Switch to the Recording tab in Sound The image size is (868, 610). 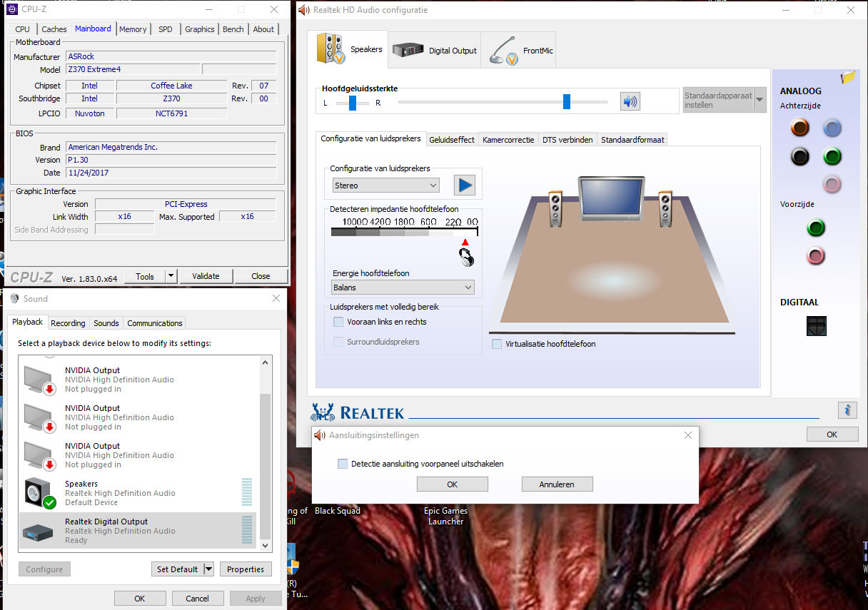point(69,323)
